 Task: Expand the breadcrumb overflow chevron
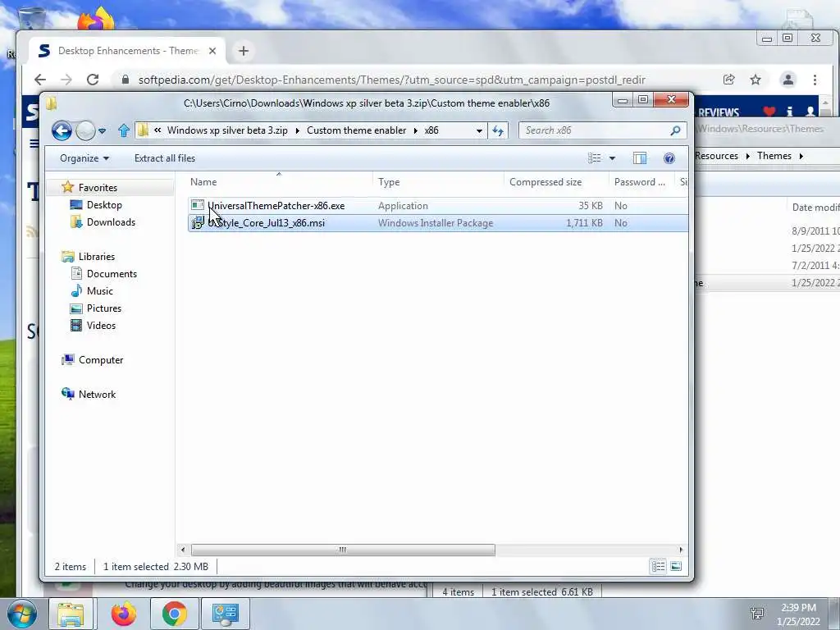157,130
